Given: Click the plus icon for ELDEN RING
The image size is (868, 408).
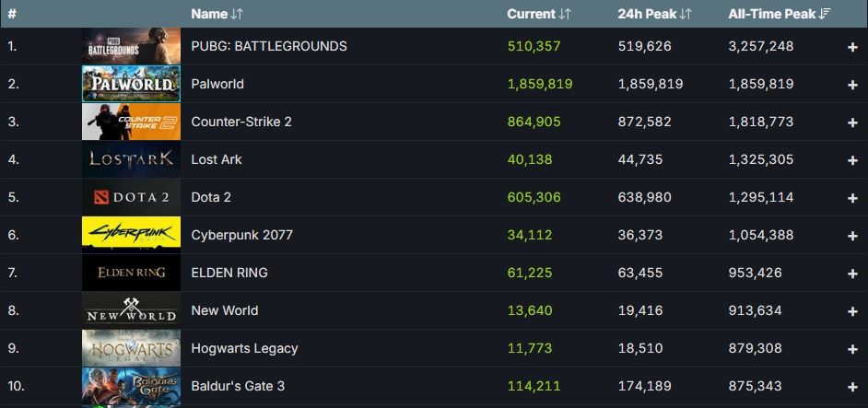Looking at the screenshot, I should [x=852, y=273].
